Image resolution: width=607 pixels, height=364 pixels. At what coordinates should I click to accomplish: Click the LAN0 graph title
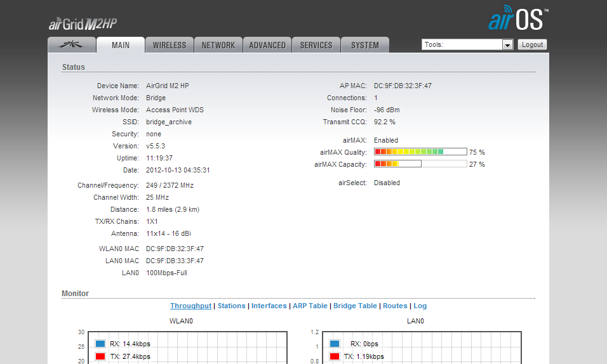pos(415,321)
